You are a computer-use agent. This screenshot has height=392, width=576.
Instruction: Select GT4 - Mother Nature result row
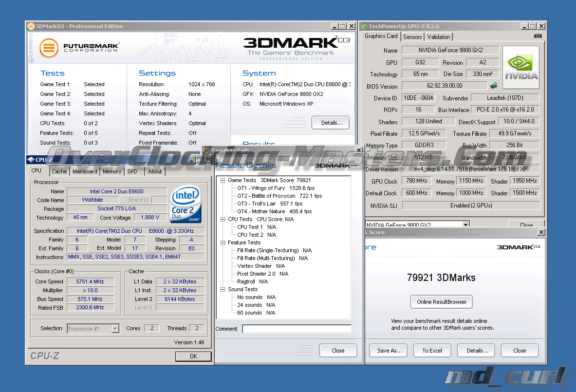pyautogui.click(x=275, y=212)
